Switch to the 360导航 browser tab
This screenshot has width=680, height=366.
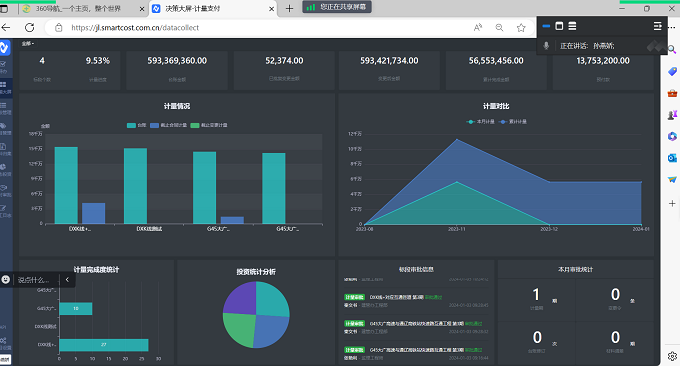click(x=77, y=8)
